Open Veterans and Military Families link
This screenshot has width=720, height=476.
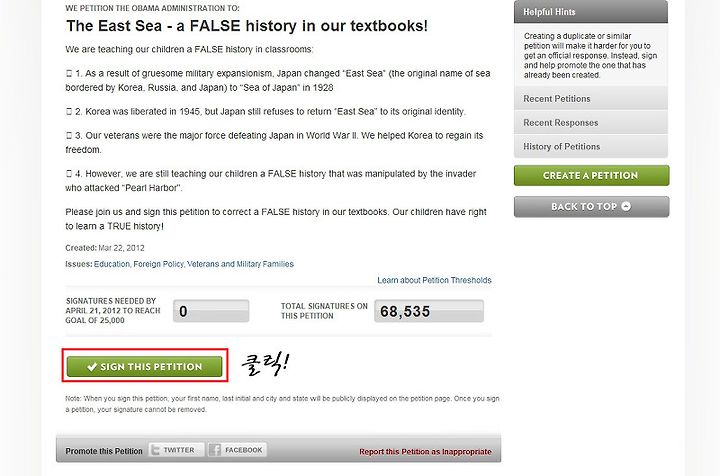(x=240, y=264)
